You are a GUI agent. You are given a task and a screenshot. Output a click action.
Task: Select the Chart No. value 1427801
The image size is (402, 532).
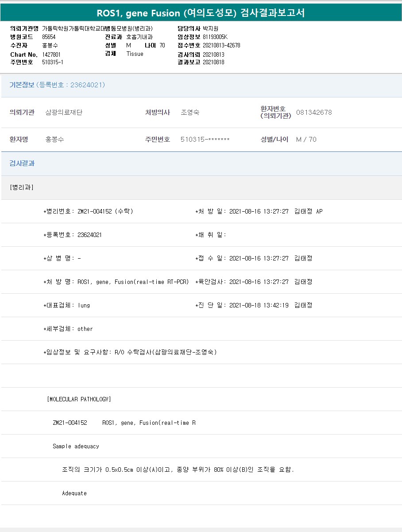coord(51,54)
